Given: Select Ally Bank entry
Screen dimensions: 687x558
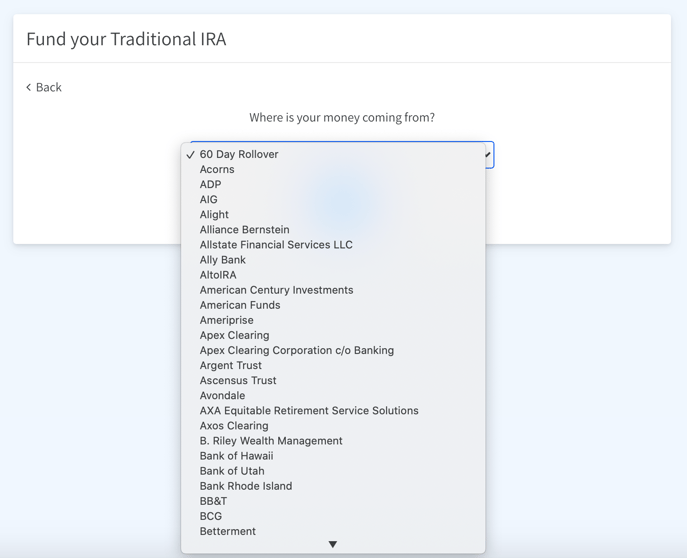Looking at the screenshot, I should 333,260.
